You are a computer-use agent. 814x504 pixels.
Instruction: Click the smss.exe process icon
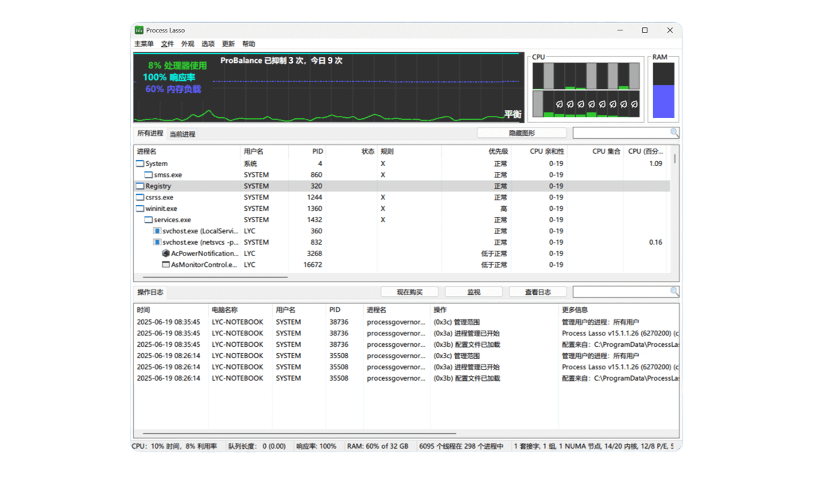(149, 175)
